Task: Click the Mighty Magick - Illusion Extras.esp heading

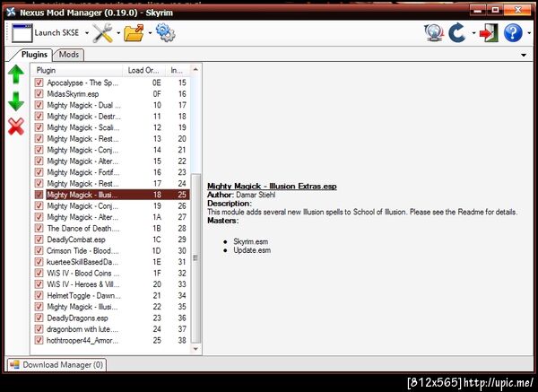Action: 272,186
